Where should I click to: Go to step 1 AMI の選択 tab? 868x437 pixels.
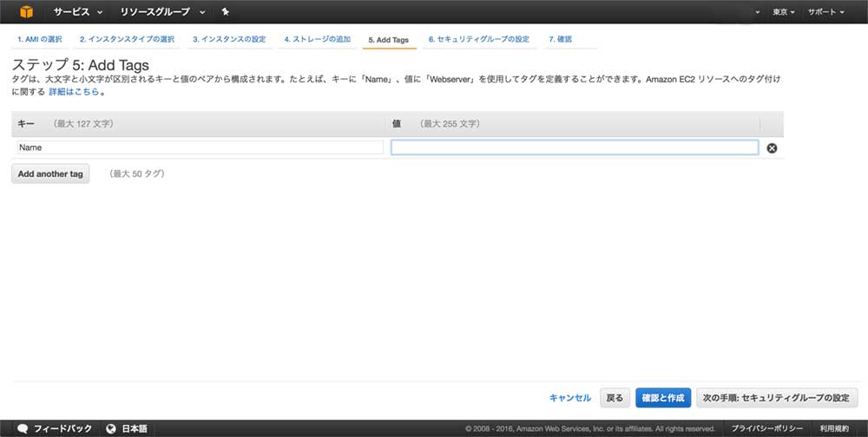pos(40,40)
